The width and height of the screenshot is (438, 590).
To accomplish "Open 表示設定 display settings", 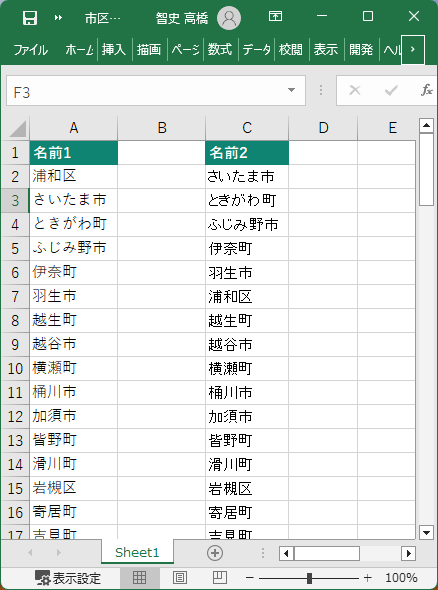I will [x=68, y=578].
